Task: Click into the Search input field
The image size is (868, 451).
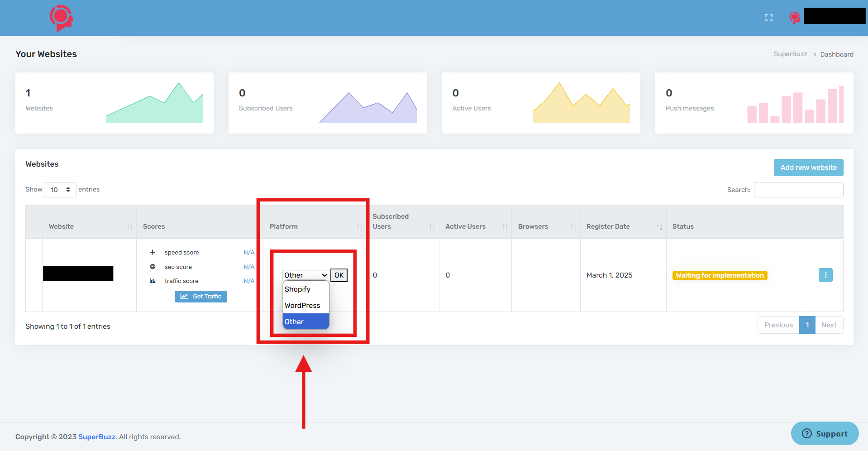Action: pos(798,190)
